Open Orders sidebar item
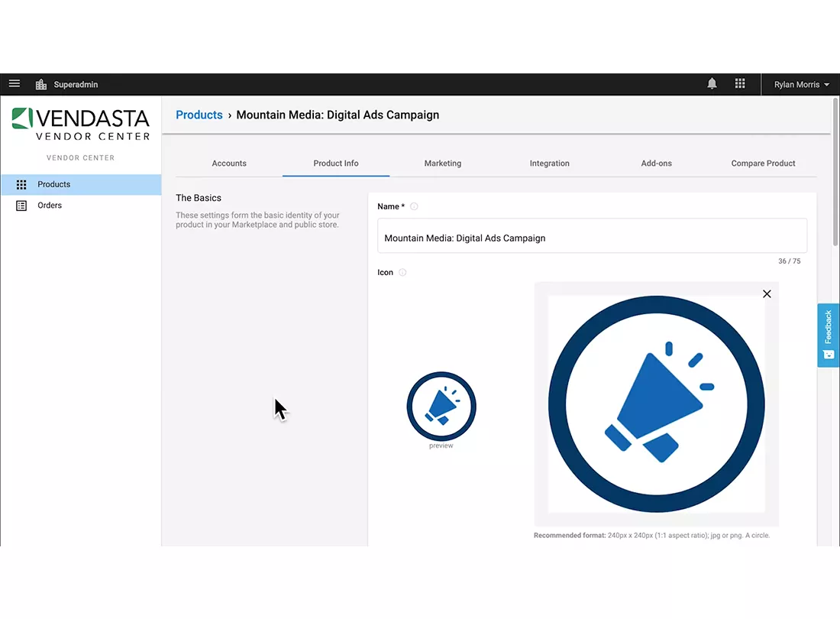 point(81,206)
